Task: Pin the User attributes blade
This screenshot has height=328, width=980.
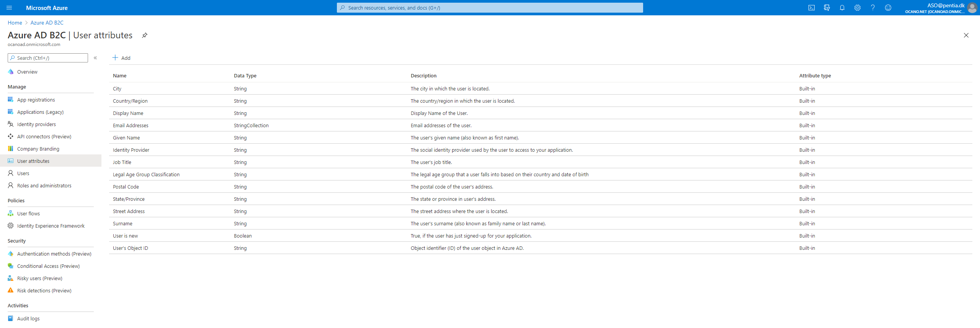Action: [145, 35]
